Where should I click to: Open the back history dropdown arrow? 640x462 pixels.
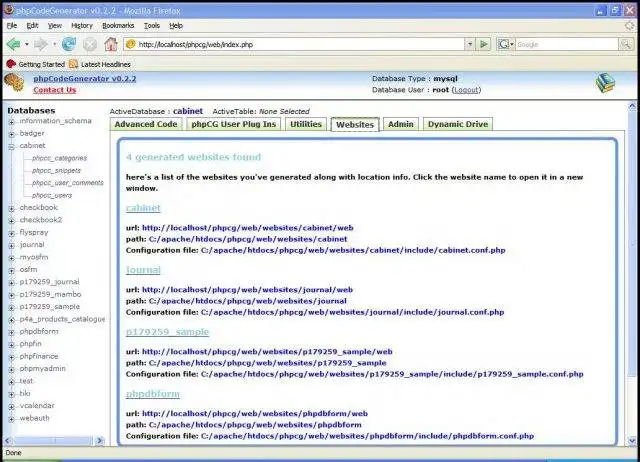pyautogui.click(x=27, y=44)
